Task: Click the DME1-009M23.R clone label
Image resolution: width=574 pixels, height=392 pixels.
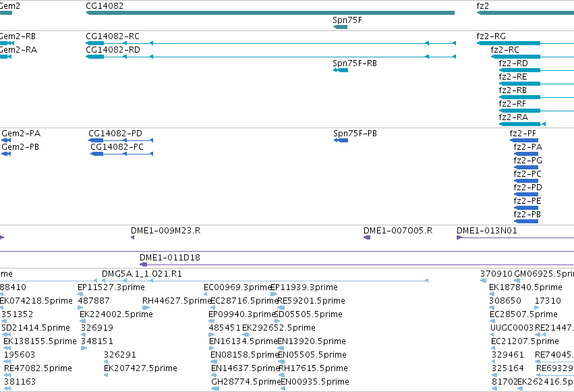Action: [x=165, y=231]
